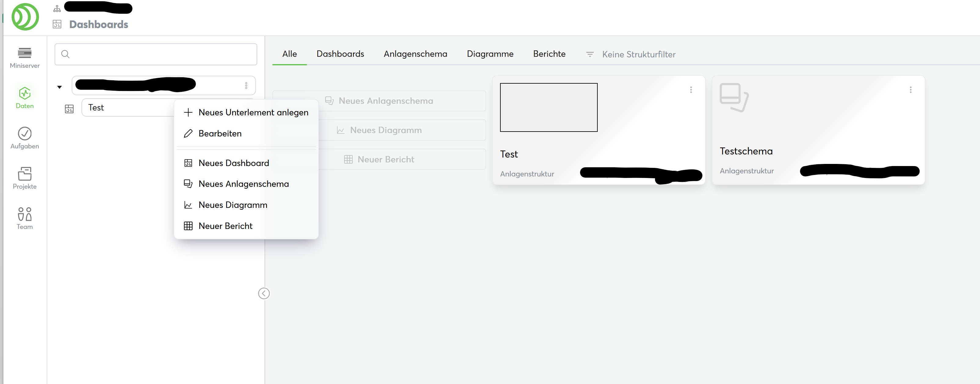The image size is (980, 384).
Task: Select the Daten sidebar icon
Action: click(x=25, y=97)
